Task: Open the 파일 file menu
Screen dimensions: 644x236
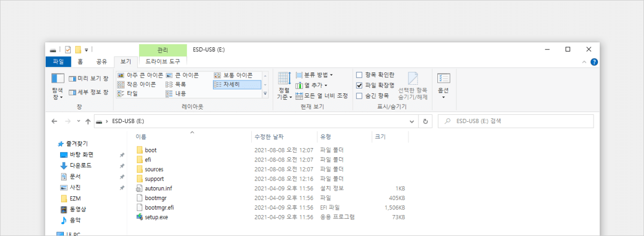Action: (x=58, y=62)
